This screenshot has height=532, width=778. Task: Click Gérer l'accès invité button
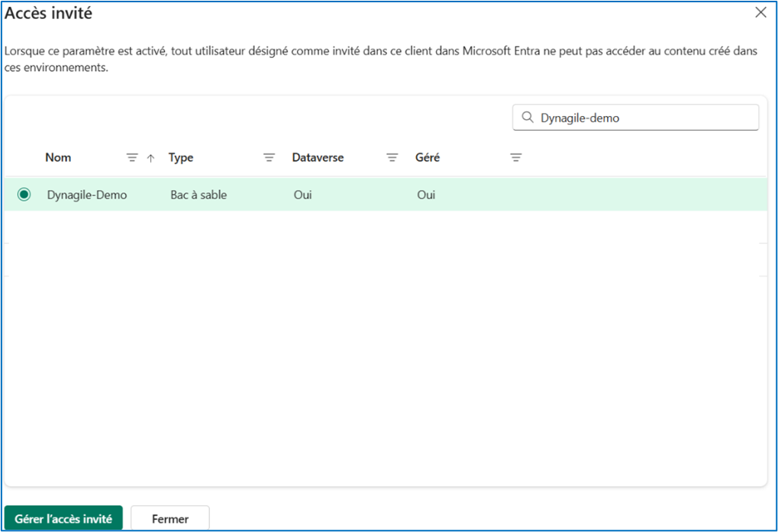(63, 518)
